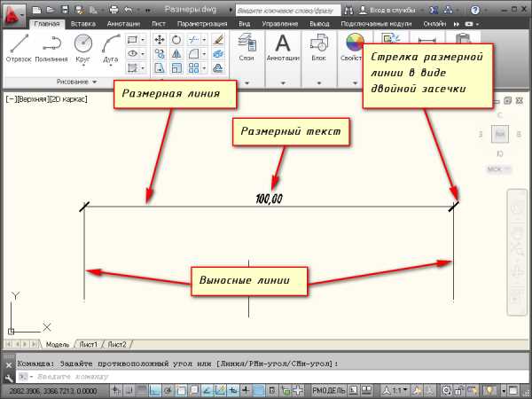The height and width of the screenshot is (399, 532).
Task: Open the Array tool dropdown arrow
Action: 204,68
